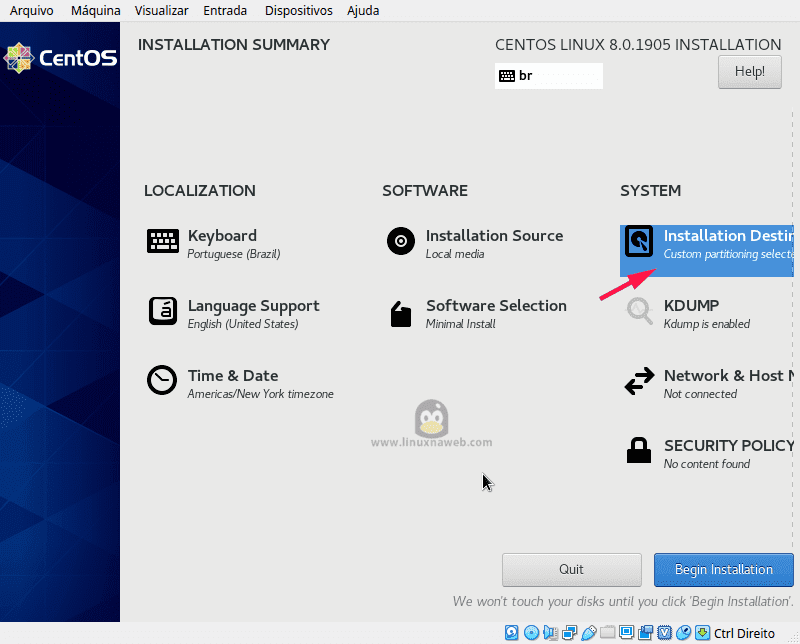Click the Help! button
The height and width of the screenshot is (644, 800).
coord(749,72)
